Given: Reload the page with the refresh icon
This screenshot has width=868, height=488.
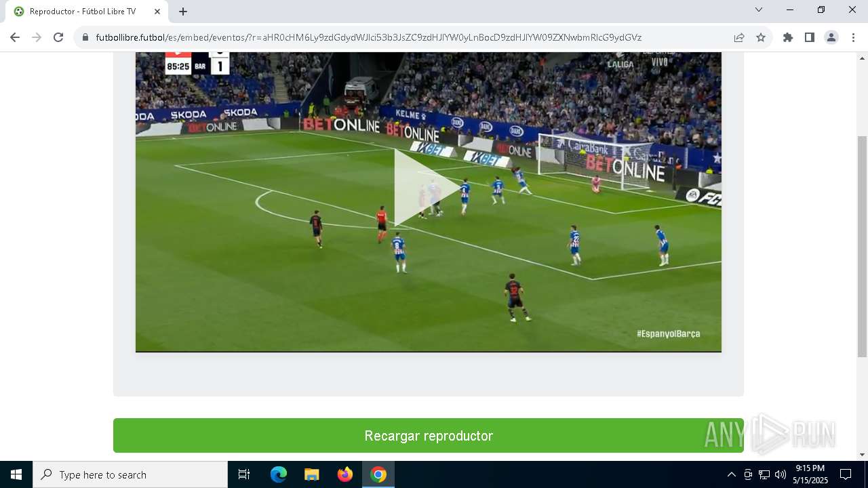Looking at the screenshot, I should (58, 37).
